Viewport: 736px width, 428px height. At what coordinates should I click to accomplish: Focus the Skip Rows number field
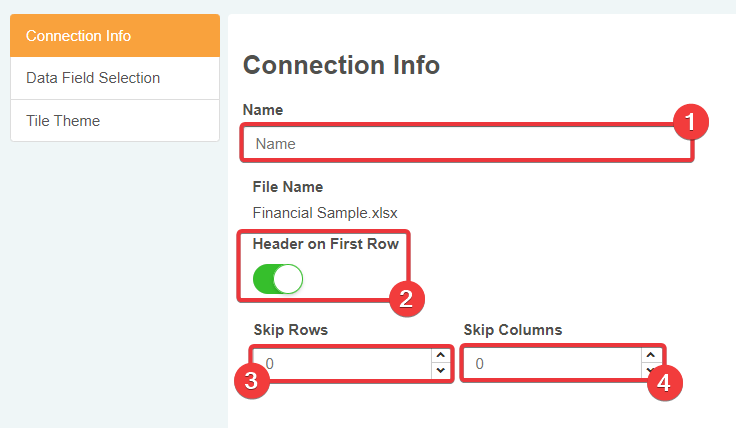click(x=340, y=364)
